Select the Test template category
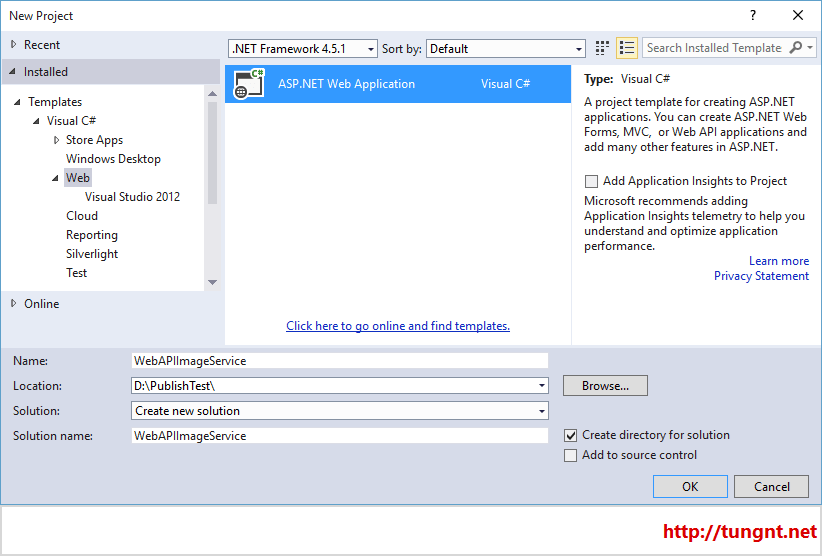The width and height of the screenshot is (822, 556). click(x=77, y=272)
